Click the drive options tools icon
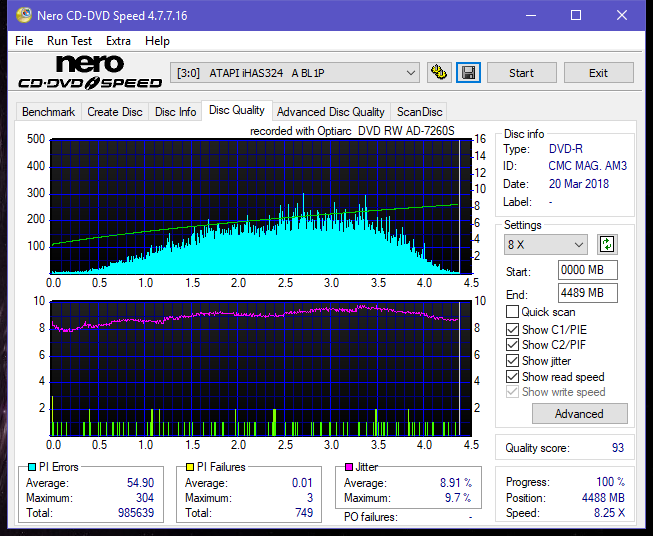Screen dimensions: 653x536 coord(439,73)
